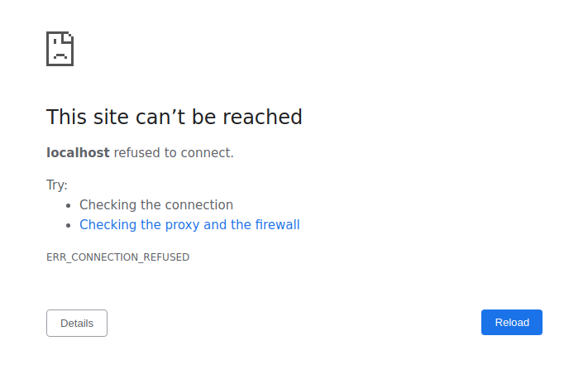Viewport: 588px width, 379px height.
Task: Open the Details button
Action: [x=77, y=323]
